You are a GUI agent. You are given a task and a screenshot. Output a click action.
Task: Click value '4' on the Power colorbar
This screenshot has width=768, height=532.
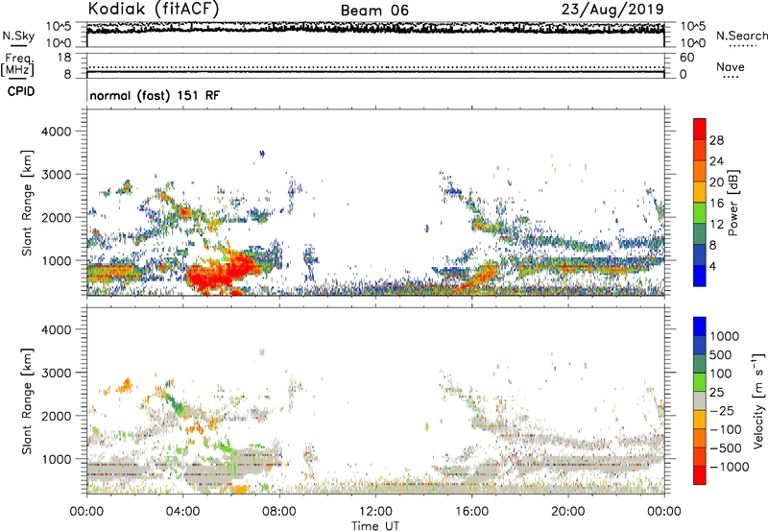[x=712, y=266]
